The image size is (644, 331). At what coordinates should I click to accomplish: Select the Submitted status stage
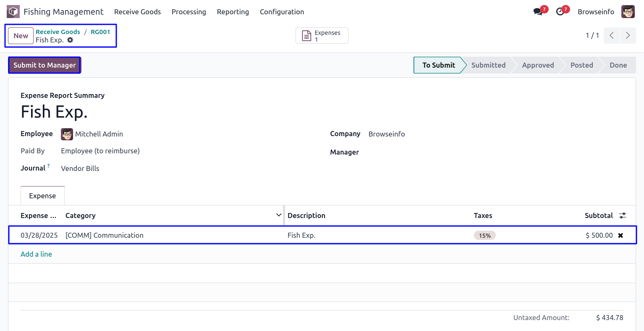pos(488,65)
